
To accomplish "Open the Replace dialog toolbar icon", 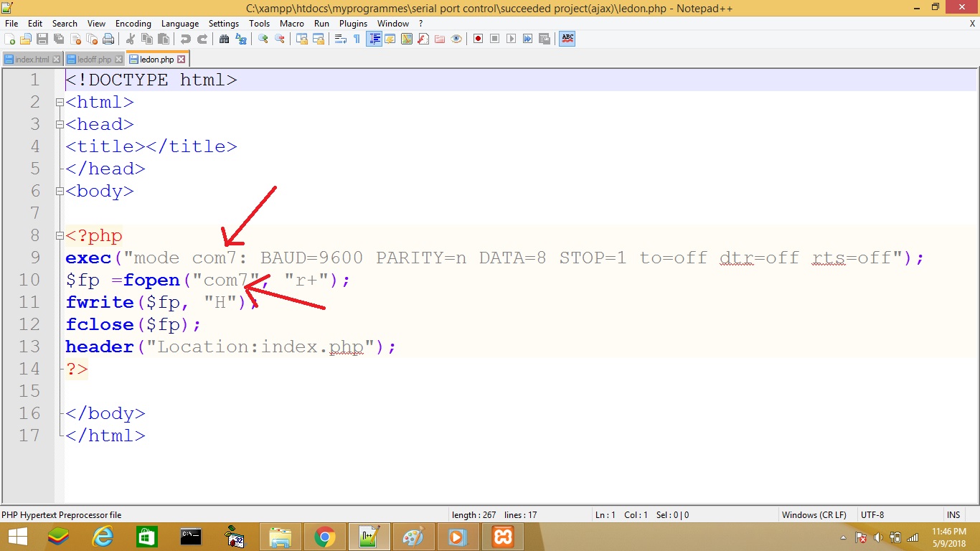I will point(240,39).
